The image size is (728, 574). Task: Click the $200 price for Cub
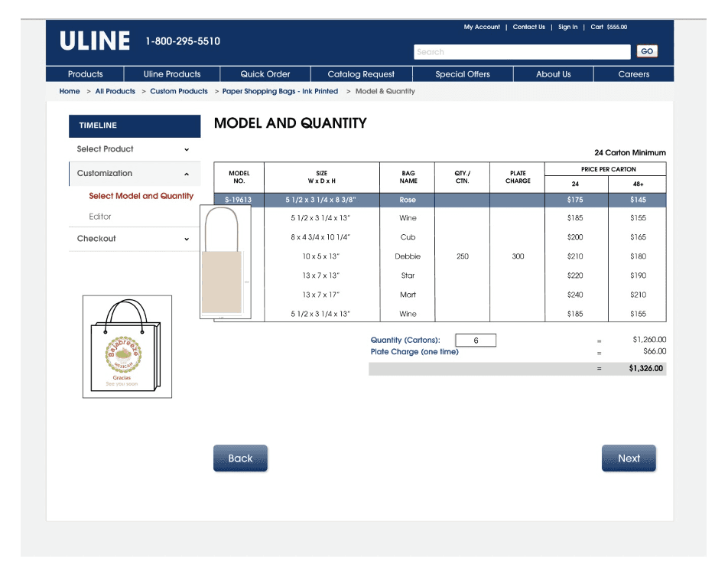pos(575,237)
